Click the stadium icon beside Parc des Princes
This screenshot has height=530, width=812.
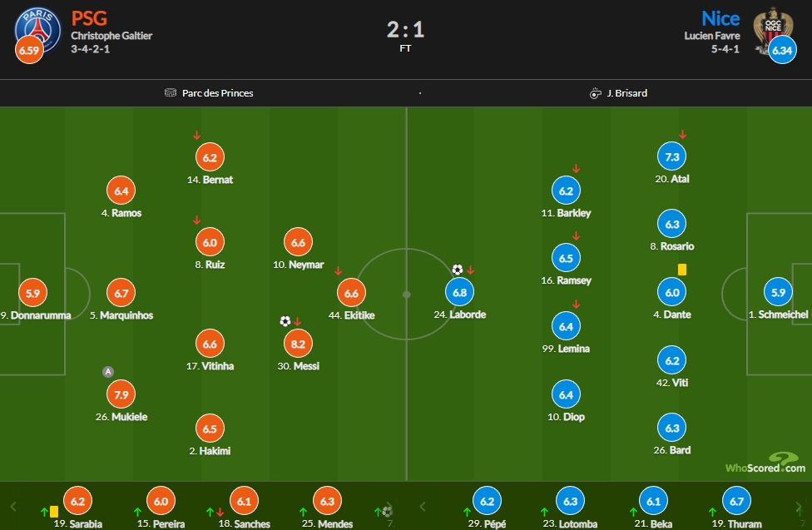click(x=171, y=92)
